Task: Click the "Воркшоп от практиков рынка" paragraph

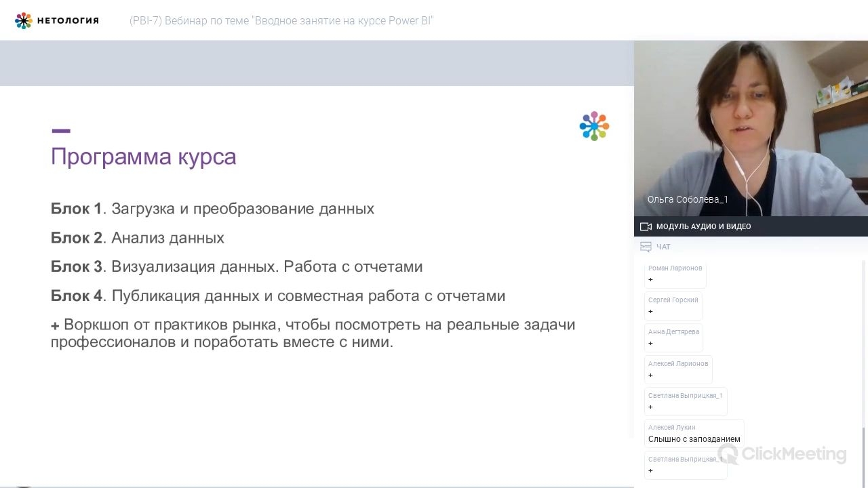Action: pyautogui.click(x=313, y=333)
